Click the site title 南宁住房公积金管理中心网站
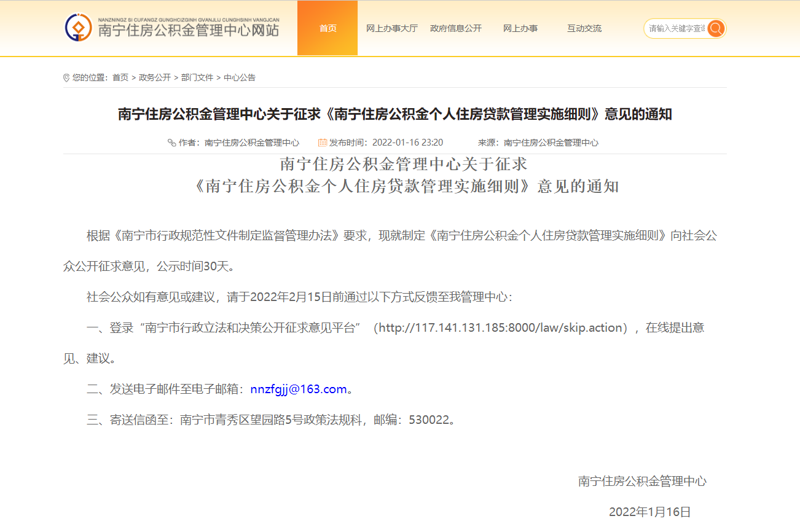This screenshot has width=800, height=532. point(188,29)
